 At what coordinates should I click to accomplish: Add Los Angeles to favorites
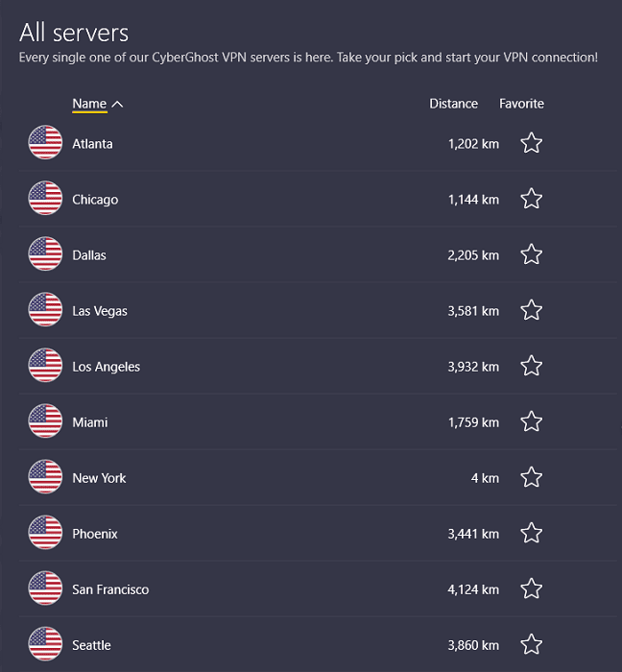pos(531,366)
